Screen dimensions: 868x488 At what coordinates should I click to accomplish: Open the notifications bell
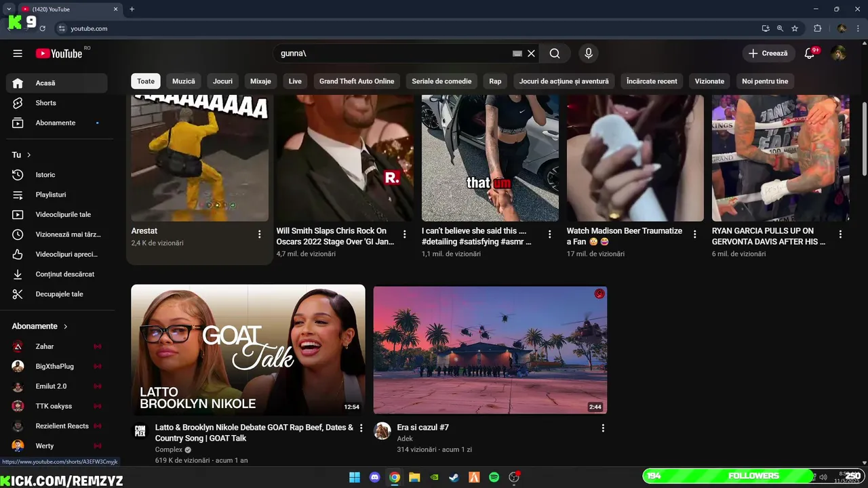click(810, 54)
